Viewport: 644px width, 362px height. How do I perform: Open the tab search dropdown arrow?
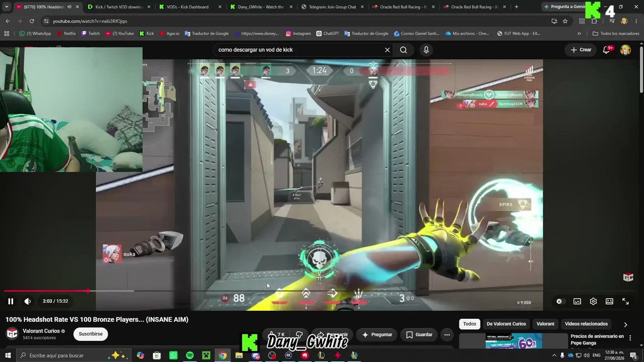coord(7,7)
